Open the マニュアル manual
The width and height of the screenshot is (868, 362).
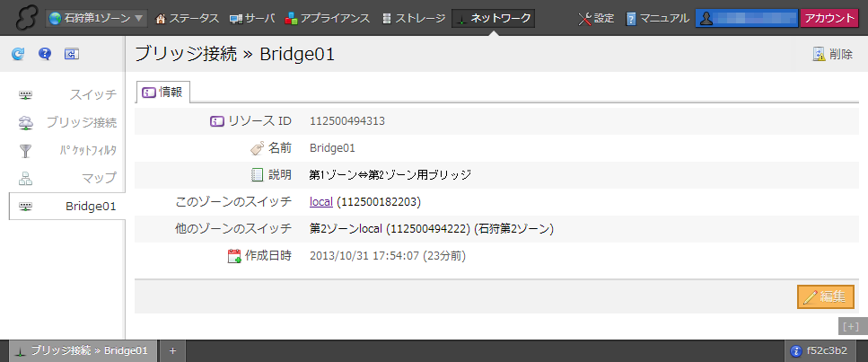(657, 18)
